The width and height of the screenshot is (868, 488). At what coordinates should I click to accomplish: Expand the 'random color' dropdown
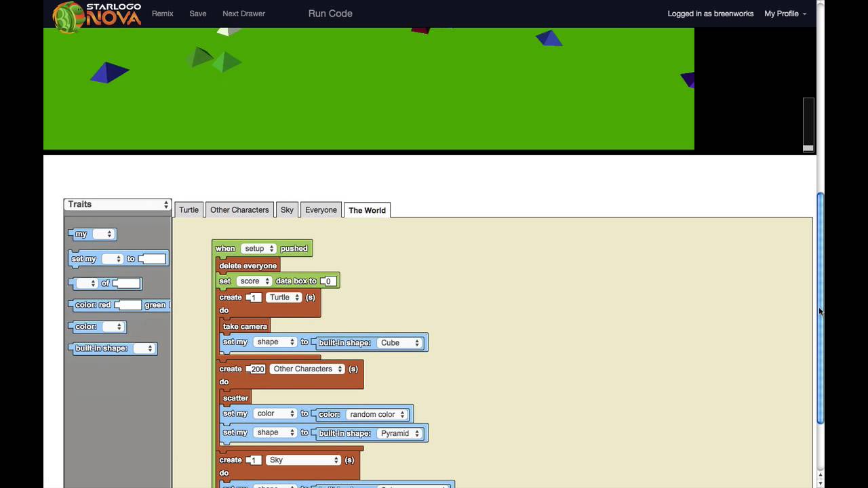click(x=377, y=414)
